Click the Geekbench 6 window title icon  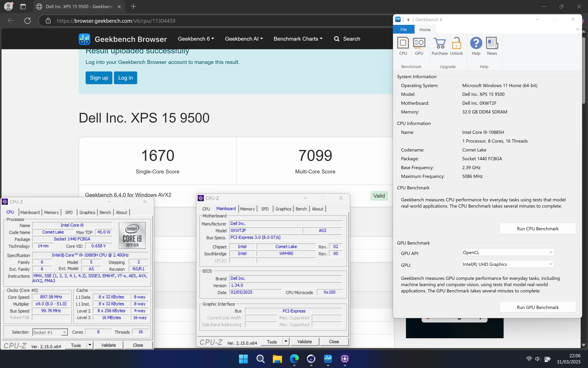398,19
